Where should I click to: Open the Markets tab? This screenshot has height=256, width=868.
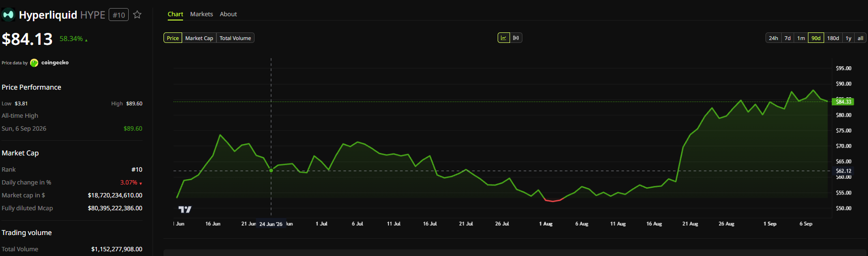point(202,14)
